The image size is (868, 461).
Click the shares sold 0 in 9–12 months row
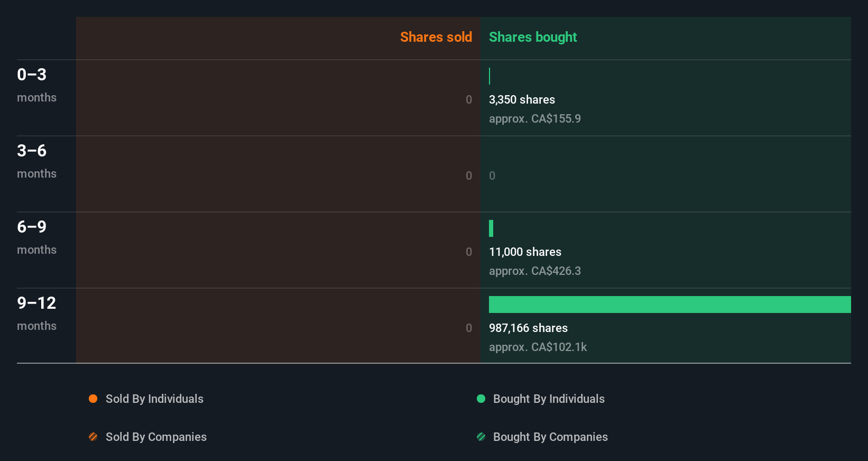(x=469, y=328)
